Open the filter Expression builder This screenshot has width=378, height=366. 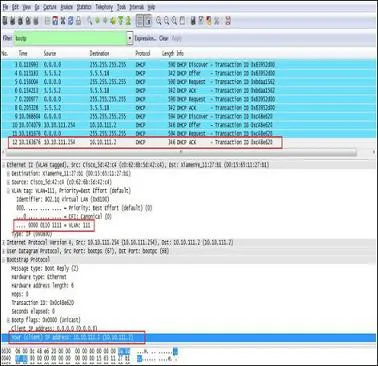145,38
